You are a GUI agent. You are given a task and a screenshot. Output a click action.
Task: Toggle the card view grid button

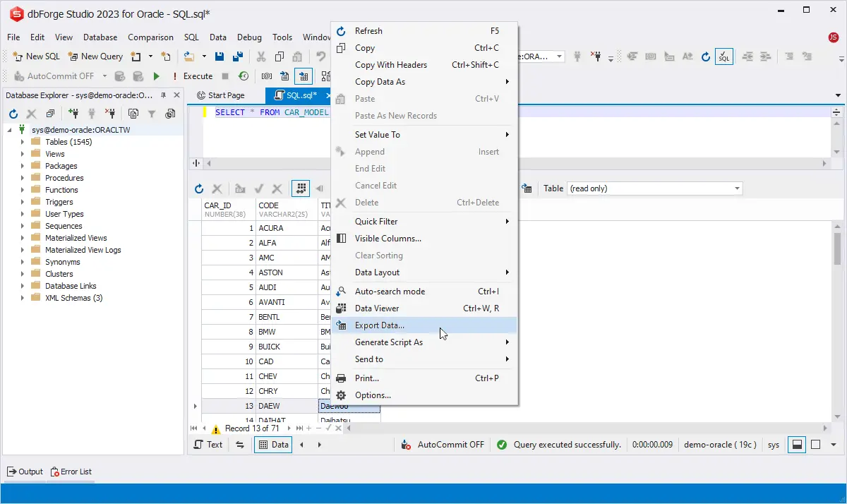click(301, 188)
